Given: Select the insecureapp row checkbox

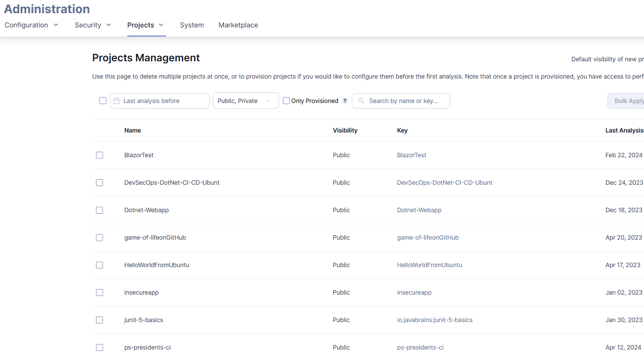Looking at the screenshot, I should tap(100, 292).
